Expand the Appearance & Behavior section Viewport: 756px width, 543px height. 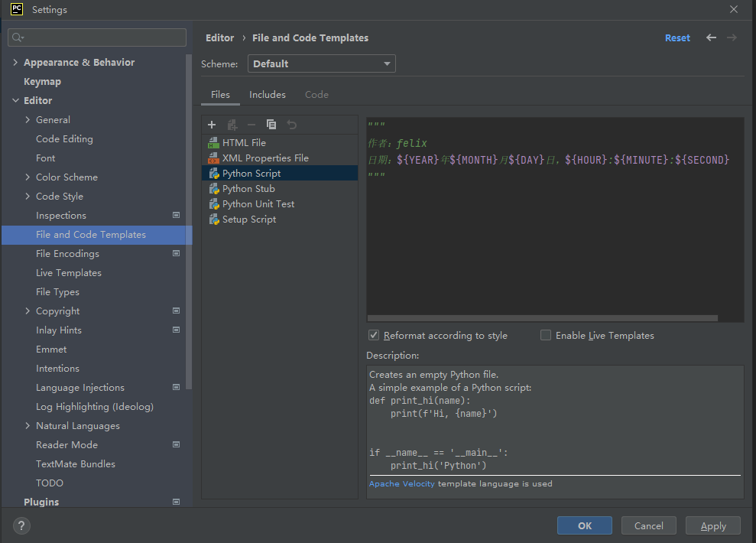[x=16, y=63]
